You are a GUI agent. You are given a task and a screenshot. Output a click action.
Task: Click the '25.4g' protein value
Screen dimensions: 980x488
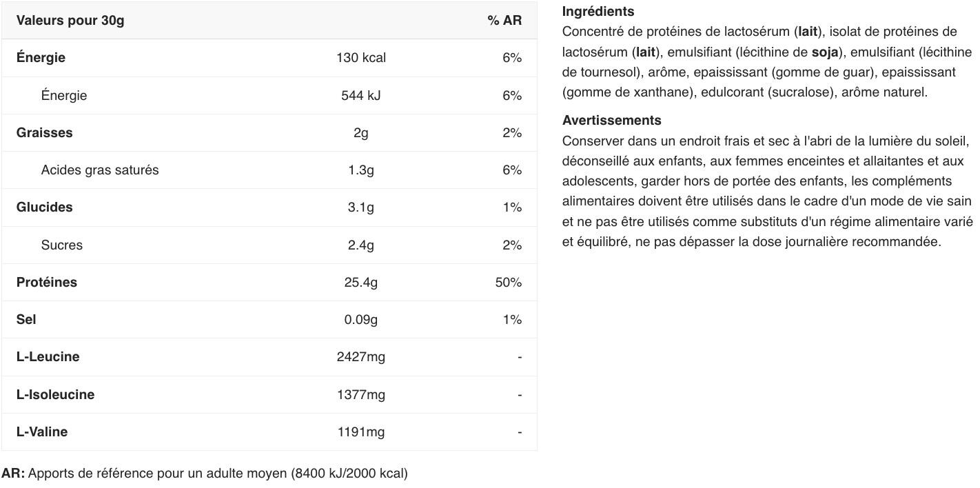tap(360, 283)
